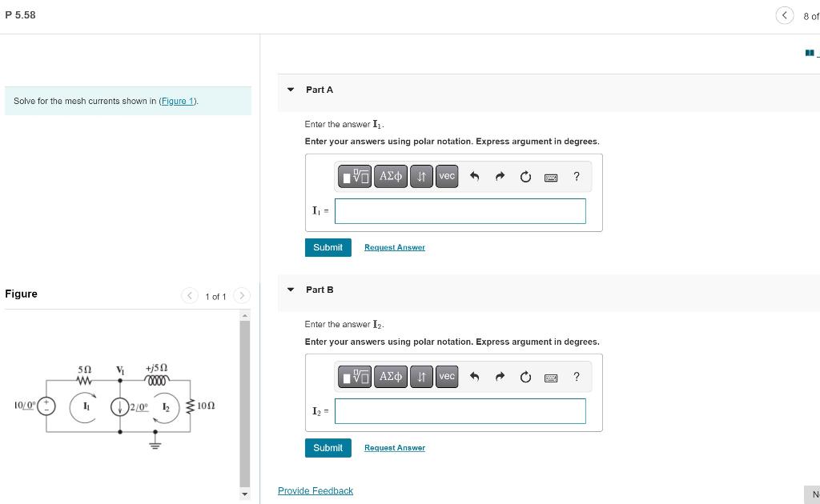
Task: Insert Greek symbols using ΑΣΦ in Part A
Action: point(391,176)
